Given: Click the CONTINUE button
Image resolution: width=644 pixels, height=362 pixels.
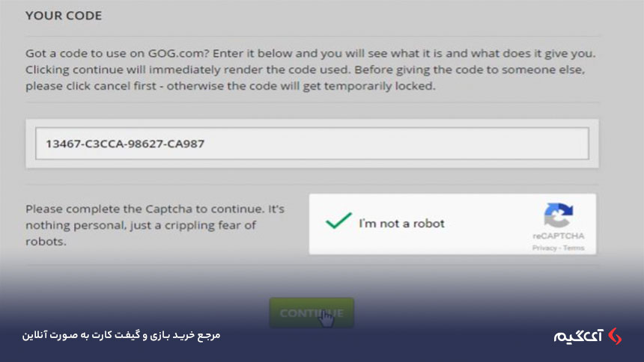Looking at the screenshot, I should coord(312,313).
